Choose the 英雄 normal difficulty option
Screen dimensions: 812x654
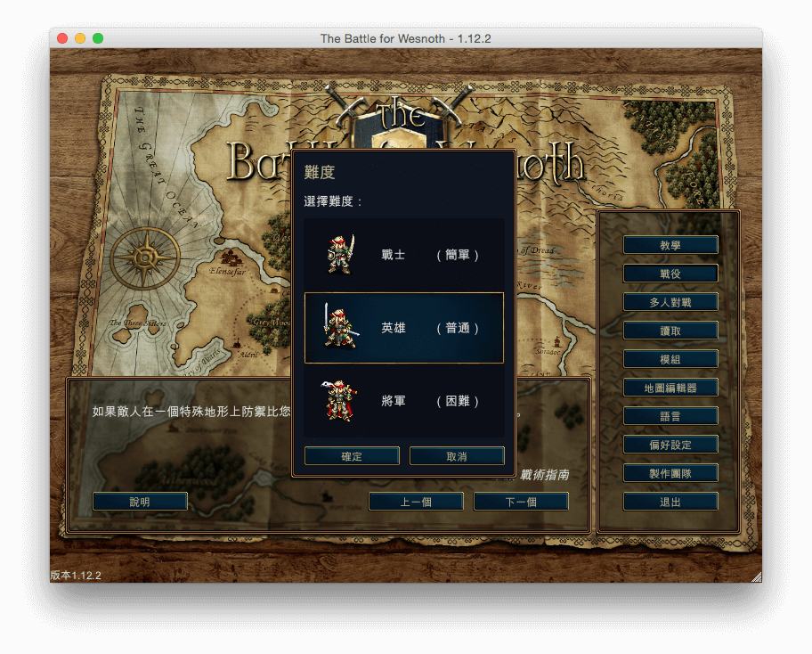[404, 328]
